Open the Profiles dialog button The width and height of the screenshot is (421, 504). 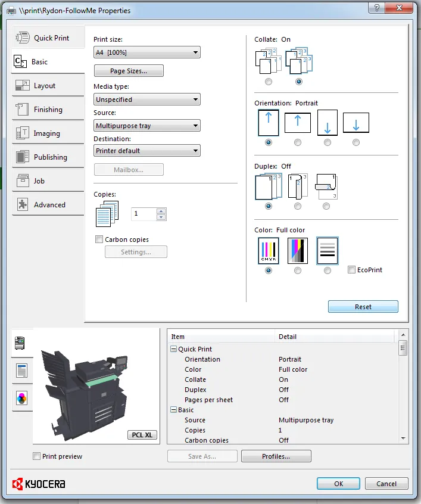pos(276,456)
